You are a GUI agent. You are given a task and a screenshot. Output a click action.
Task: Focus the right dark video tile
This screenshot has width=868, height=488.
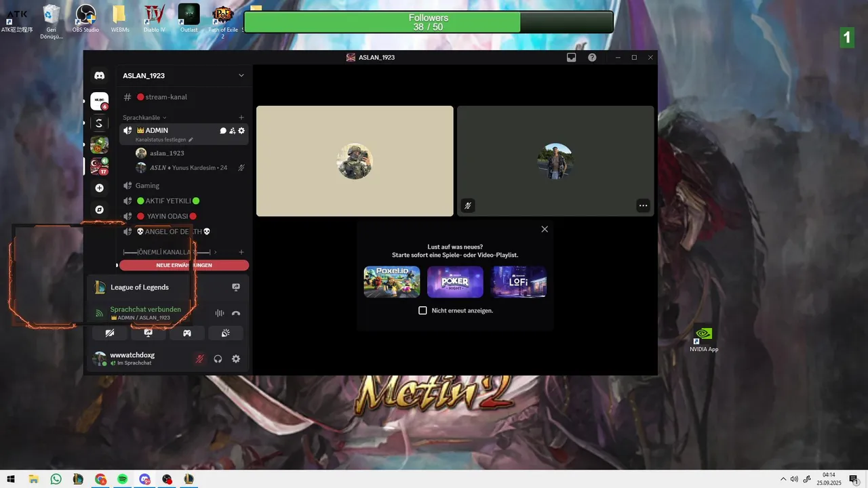click(x=555, y=161)
